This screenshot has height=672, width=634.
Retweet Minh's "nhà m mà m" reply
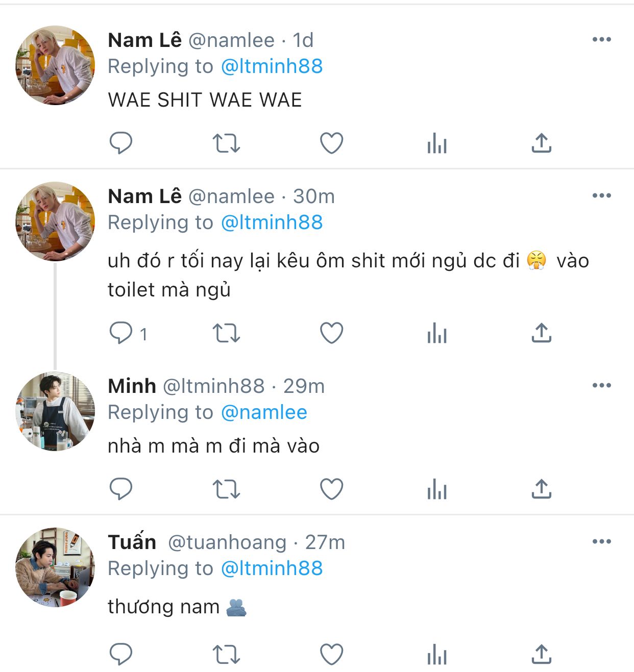[x=226, y=489]
